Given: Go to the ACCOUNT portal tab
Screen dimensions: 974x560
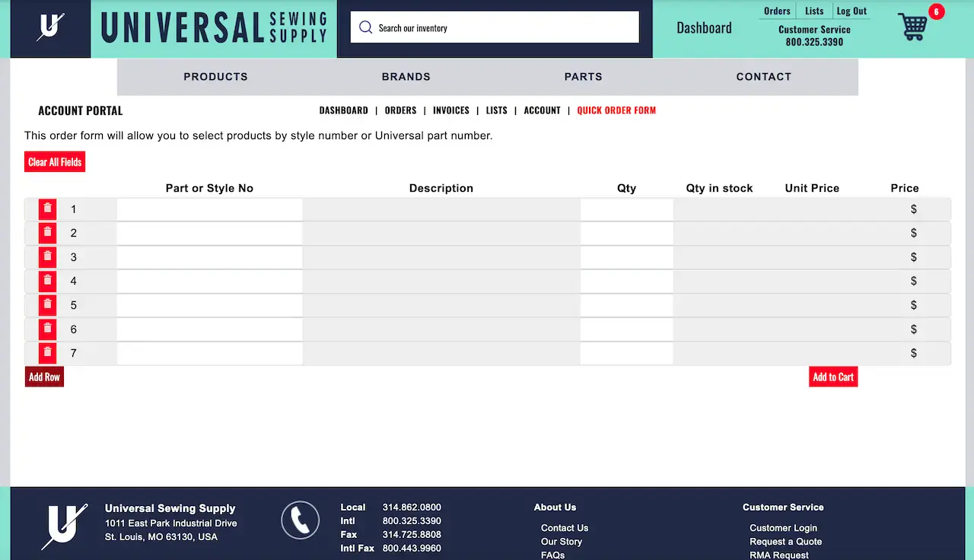Looking at the screenshot, I should [x=543, y=110].
